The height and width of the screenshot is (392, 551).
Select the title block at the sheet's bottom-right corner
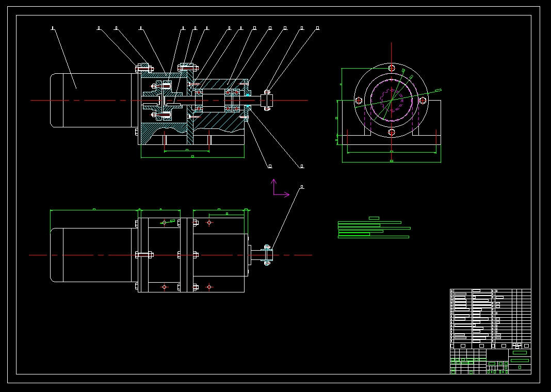pyautogui.click(x=490, y=361)
